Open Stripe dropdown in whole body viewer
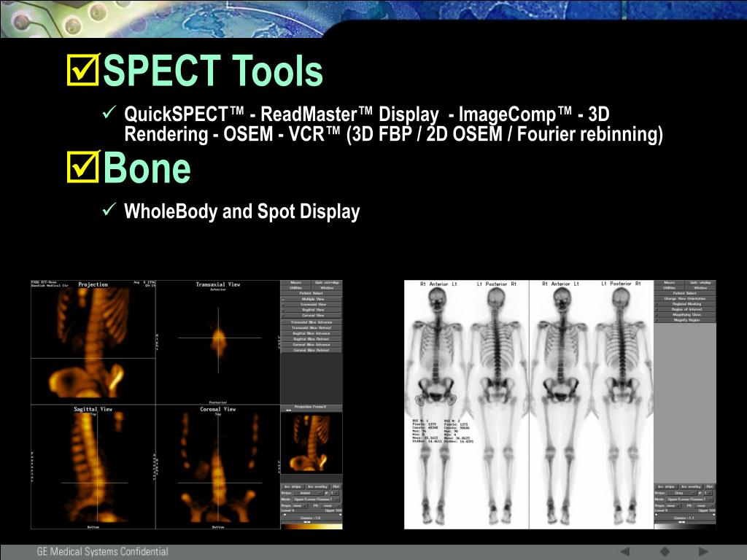 pos(681,493)
